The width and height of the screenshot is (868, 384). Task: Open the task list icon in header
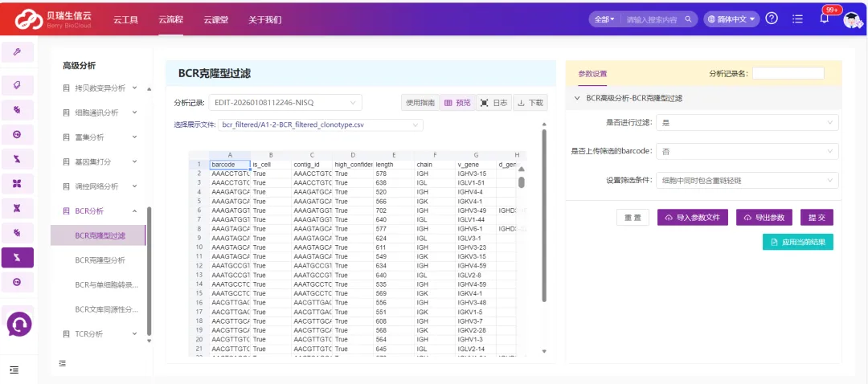pyautogui.click(x=797, y=18)
